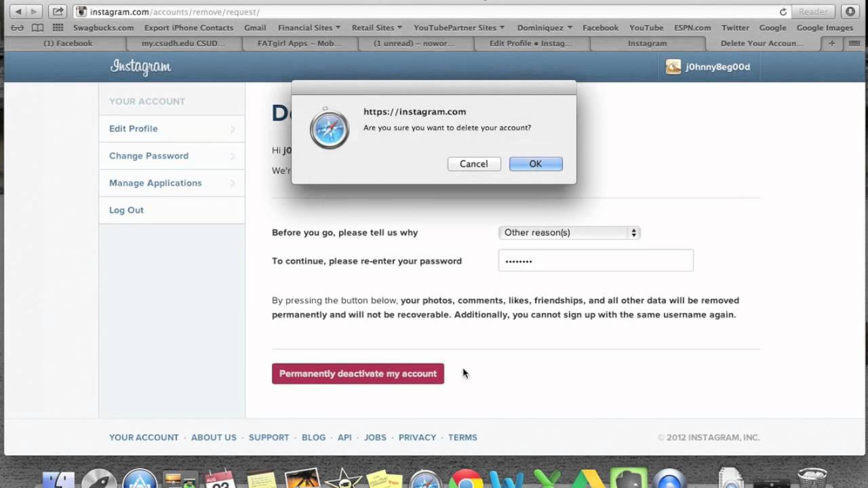Select Delete Your Account tab

point(762,43)
